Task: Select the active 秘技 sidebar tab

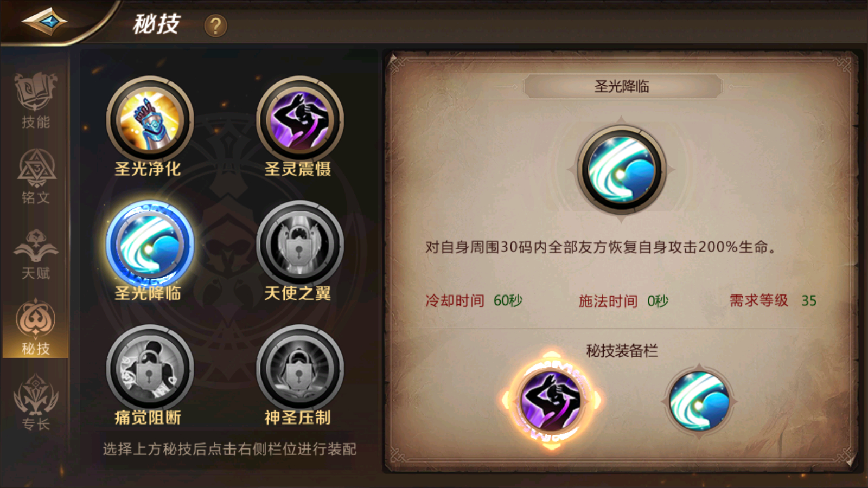Action: tap(36, 328)
